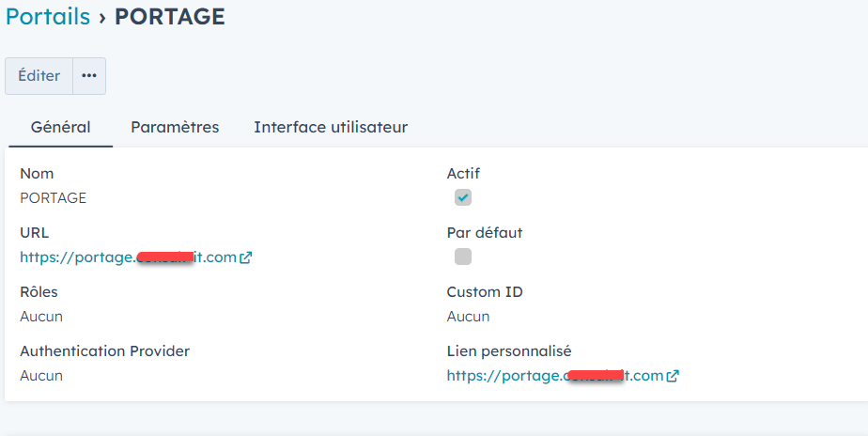Click the Aucun value under Custom ID
868x436 pixels.
click(x=468, y=317)
